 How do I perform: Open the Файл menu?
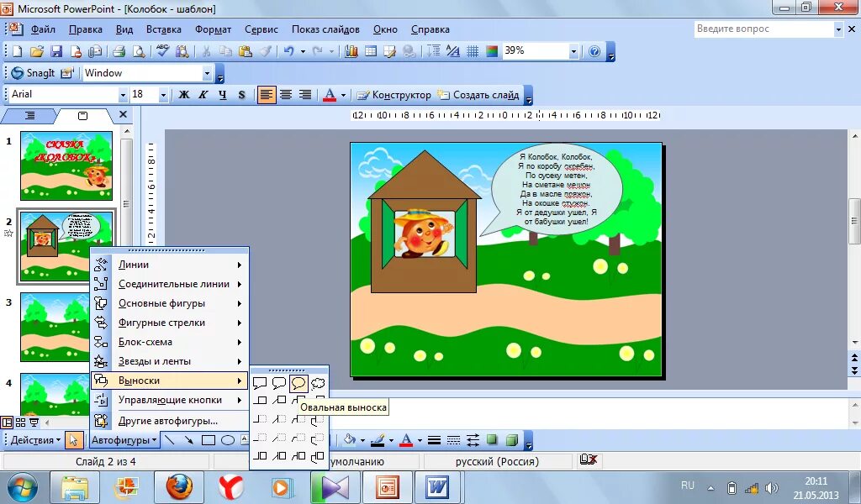(x=43, y=29)
